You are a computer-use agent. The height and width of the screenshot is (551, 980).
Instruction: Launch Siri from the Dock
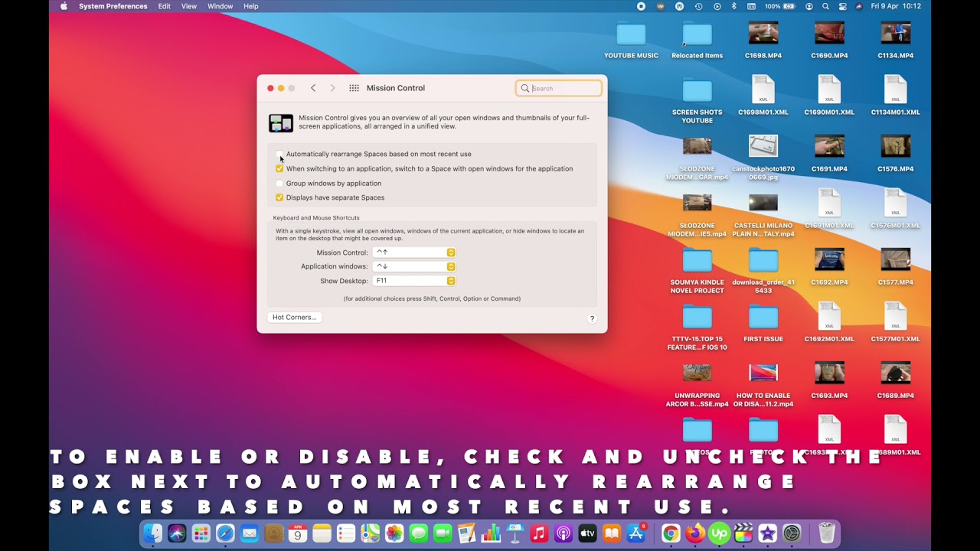(177, 533)
